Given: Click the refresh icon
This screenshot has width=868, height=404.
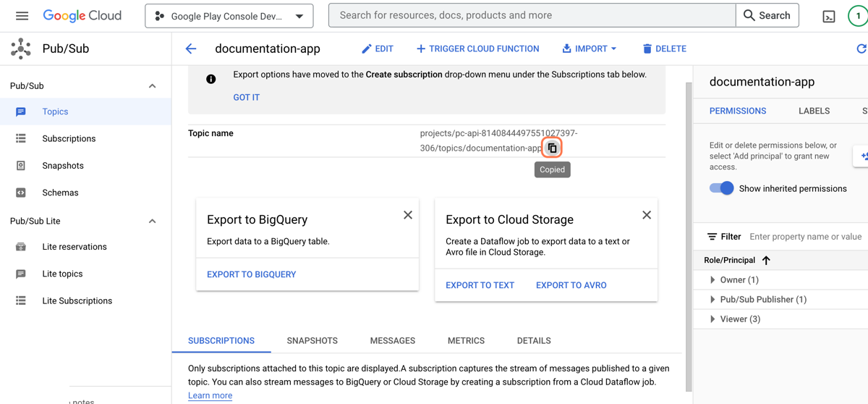Looking at the screenshot, I should point(861,49).
